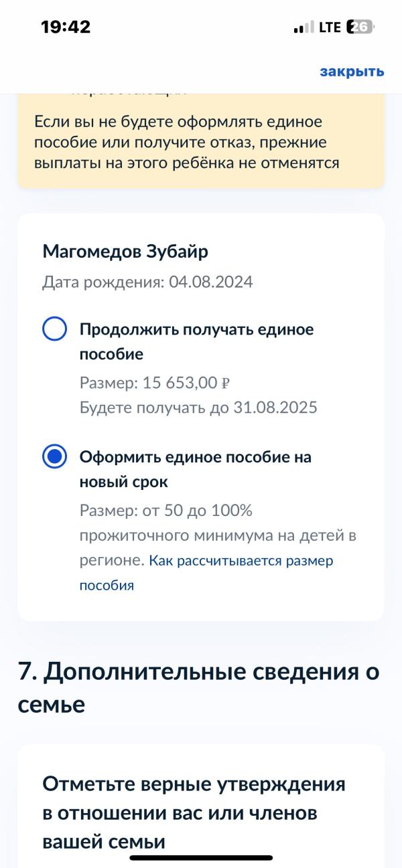The image size is (402, 868).
Task: Tap the закрыть link at top
Action: pos(352,72)
